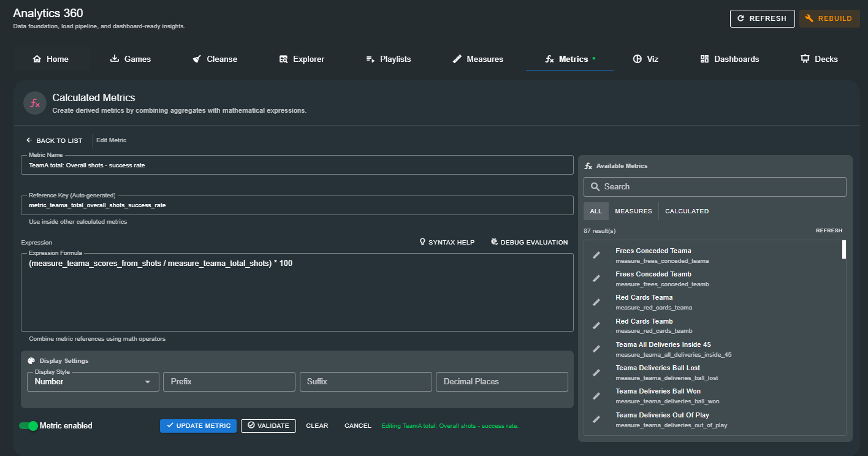The width and height of the screenshot is (868, 456).
Task: Click the top REFRESH button
Action: coord(762,18)
